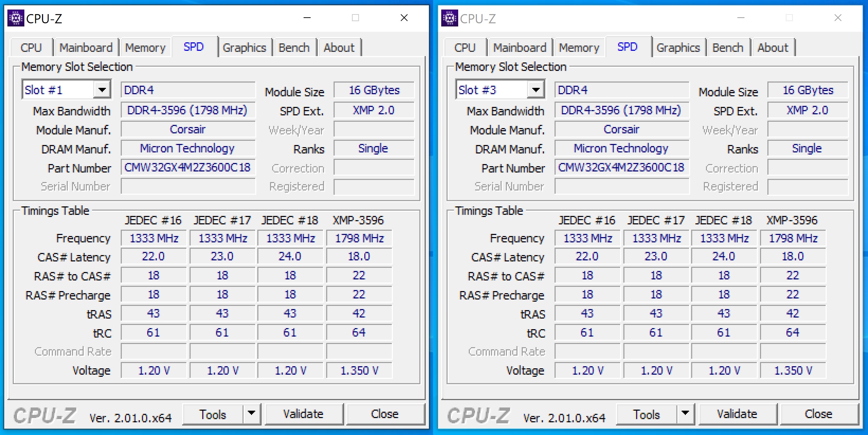Open the CPU tab in the left window
868x435 pixels.
(31, 48)
